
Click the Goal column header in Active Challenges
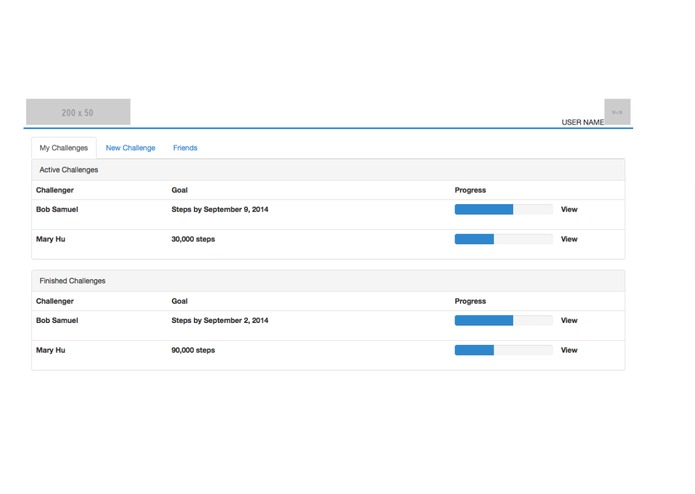coord(180,190)
